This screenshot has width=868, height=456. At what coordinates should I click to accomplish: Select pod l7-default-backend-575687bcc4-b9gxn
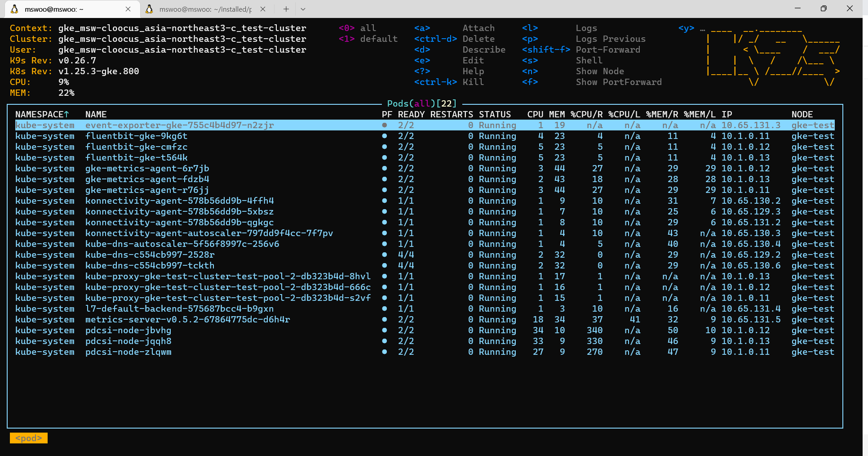[425, 308]
